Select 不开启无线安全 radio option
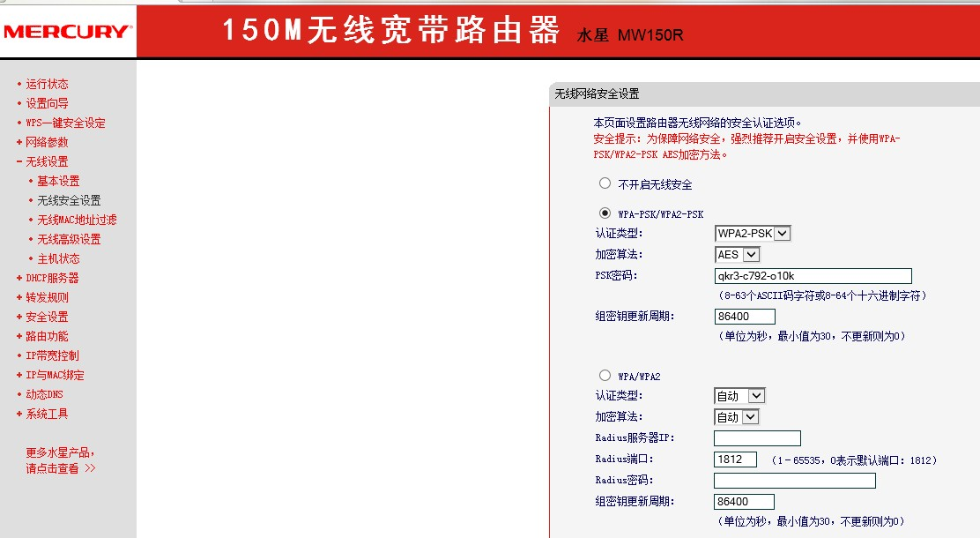 tap(605, 183)
